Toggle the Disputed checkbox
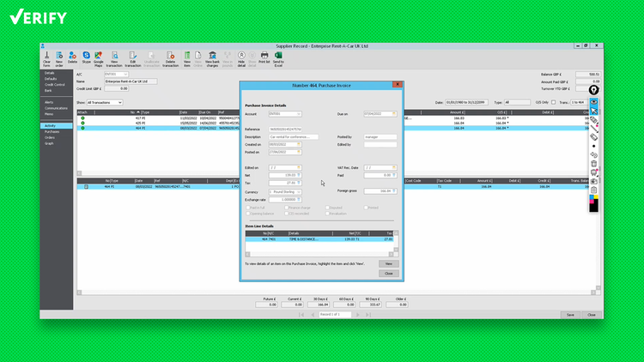The width and height of the screenshot is (644, 362). [x=327, y=208]
